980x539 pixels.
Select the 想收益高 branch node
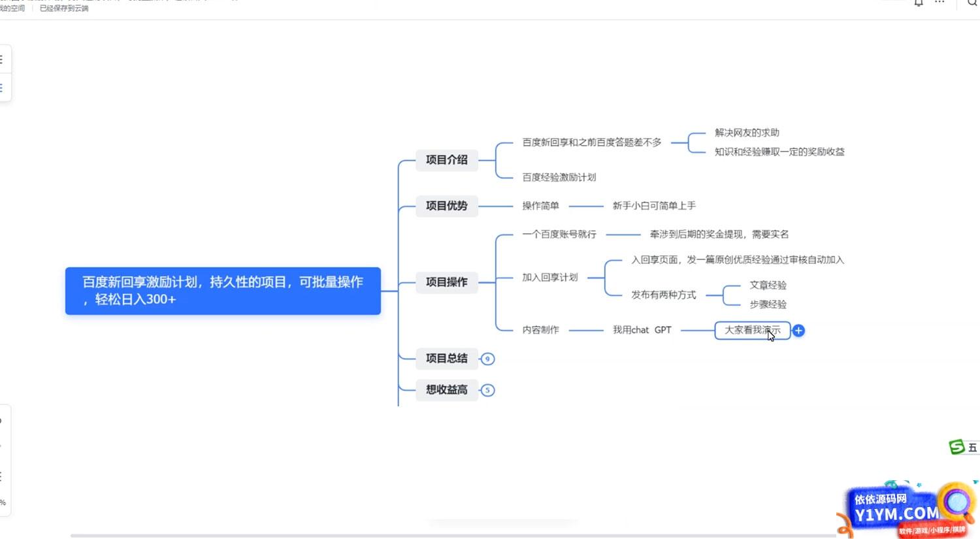447,390
